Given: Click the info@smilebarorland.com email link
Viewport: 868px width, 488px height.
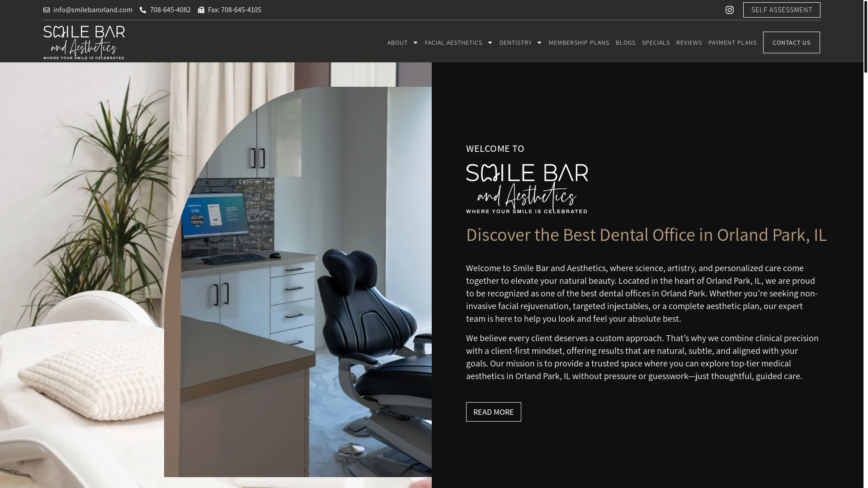Looking at the screenshot, I should [x=93, y=10].
